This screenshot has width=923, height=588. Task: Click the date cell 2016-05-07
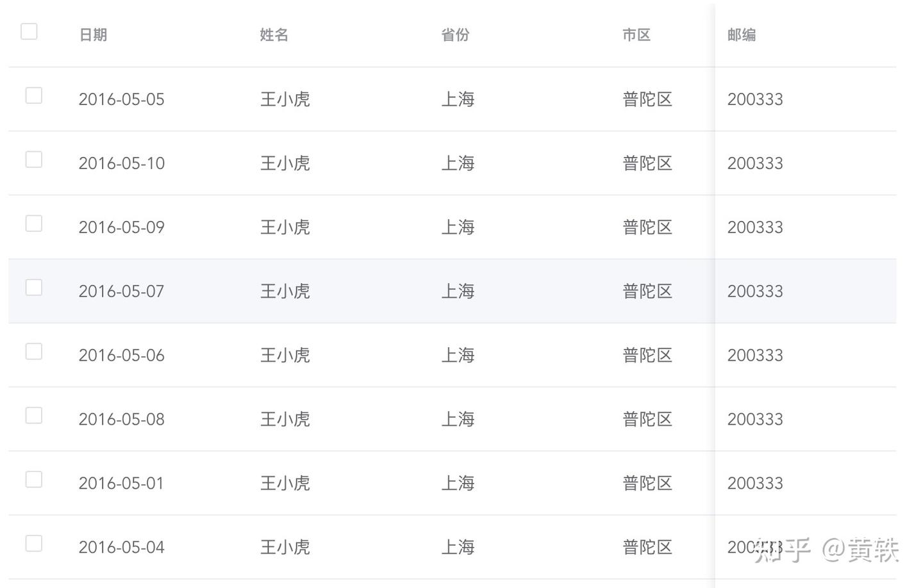(122, 291)
